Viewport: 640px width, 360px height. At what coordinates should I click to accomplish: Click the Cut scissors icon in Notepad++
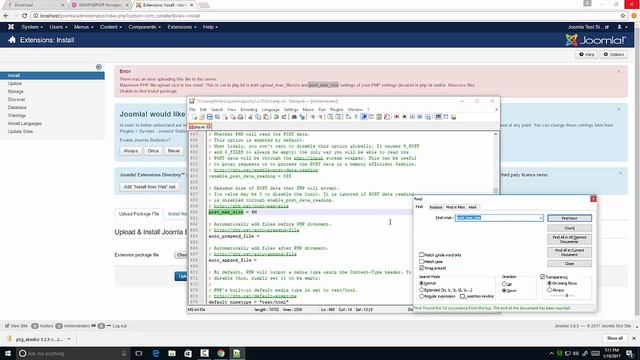[x=250, y=117]
